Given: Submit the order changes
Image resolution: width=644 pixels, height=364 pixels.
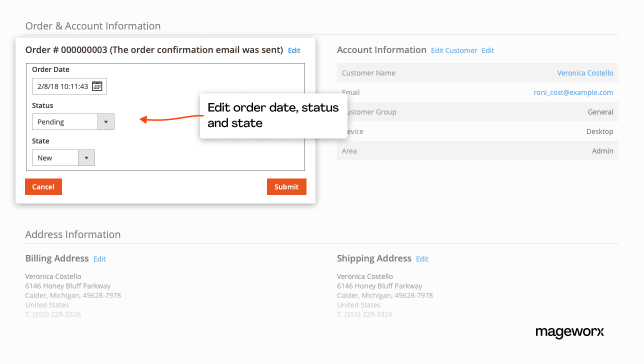Looking at the screenshot, I should 286,187.
